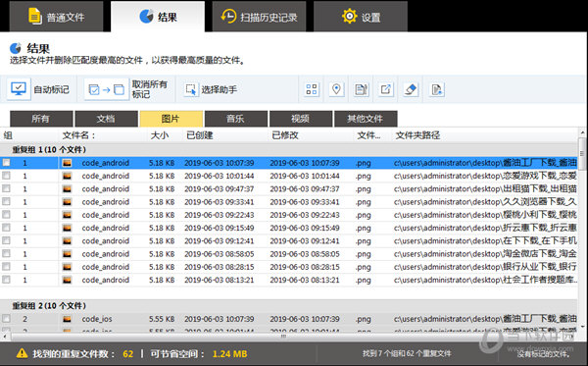Viewport: 588px width, 366px height.
Task: Click the 重复组 2 (10 个文件) group header
Action: [x=49, y=305]
